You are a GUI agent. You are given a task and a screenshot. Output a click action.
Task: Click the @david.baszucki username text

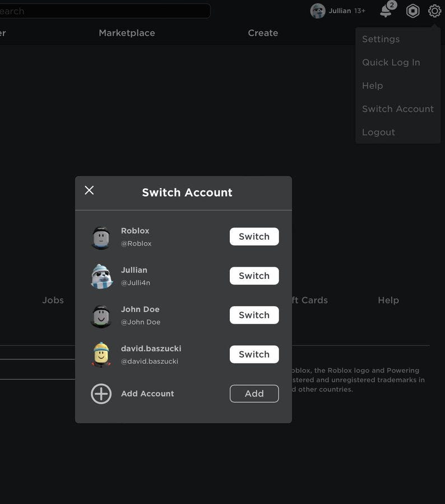pyautogui.click(x=150, y=361)
